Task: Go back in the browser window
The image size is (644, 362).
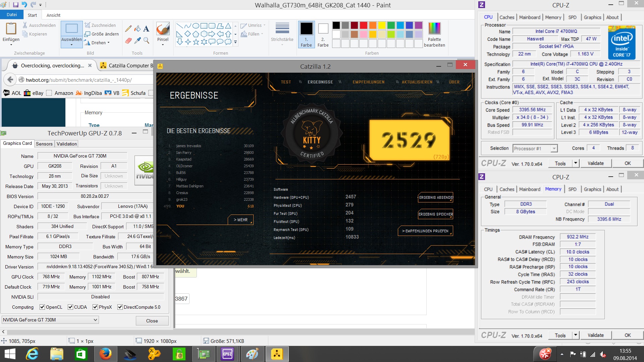Action: click(10, 80)
